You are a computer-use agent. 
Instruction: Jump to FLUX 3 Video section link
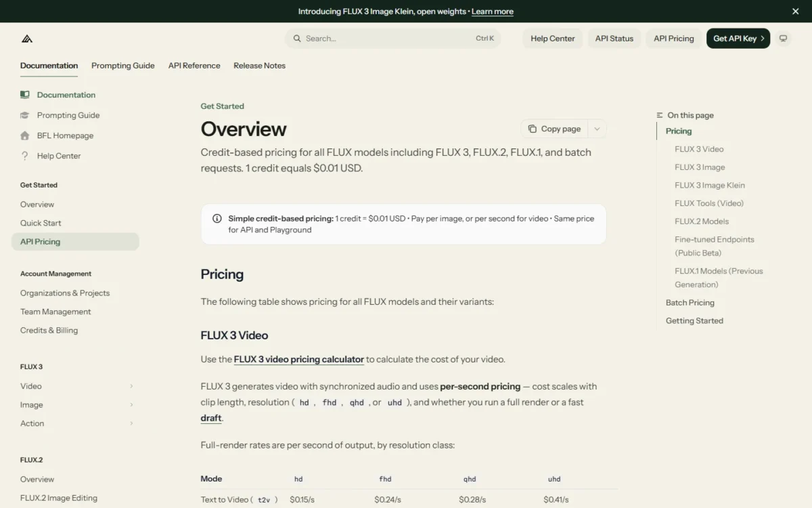click(x=699, y=149)
